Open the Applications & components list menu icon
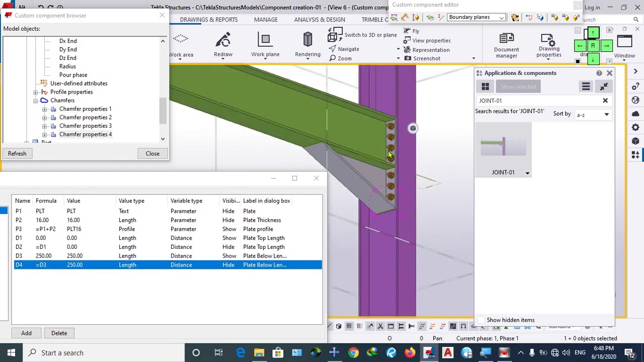The height and width of the screenshot is (362, 644). click(x=586, y=86)
